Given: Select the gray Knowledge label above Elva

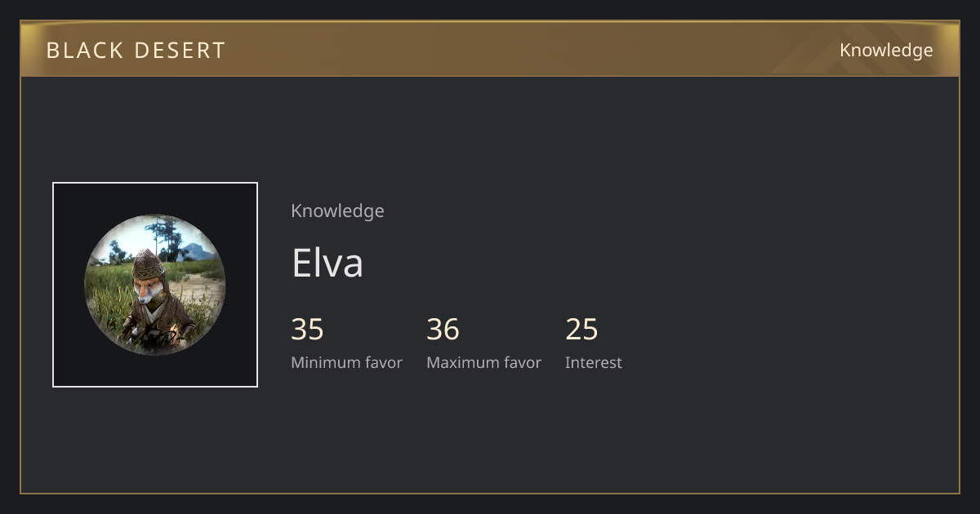Looking at the screenshot, I should pyautogui.click(x=337, y=210).
